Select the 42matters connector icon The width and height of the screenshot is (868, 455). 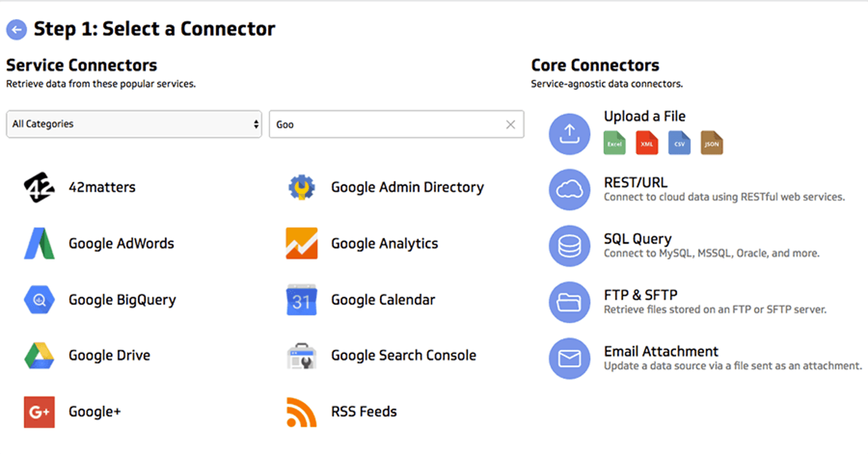click(x=39, y=187)
